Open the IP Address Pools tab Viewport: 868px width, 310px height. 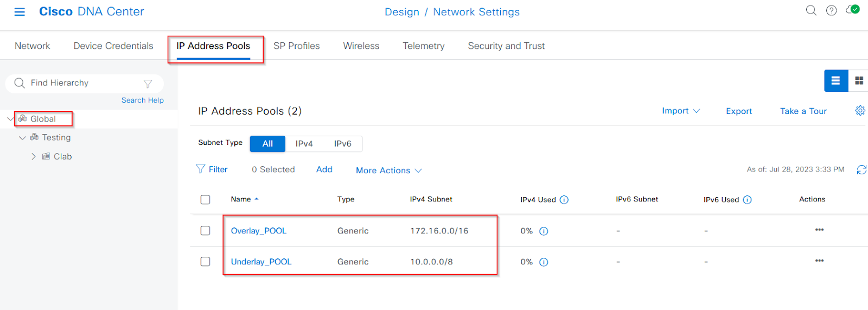pos(213,46)
